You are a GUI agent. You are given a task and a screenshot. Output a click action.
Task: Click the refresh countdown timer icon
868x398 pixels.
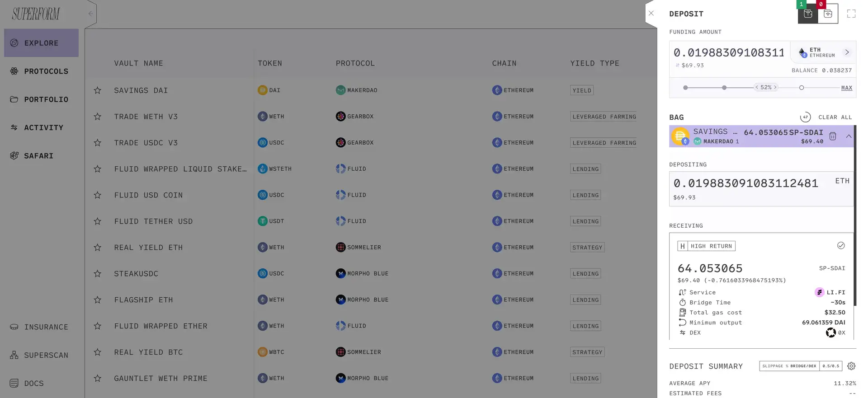(805, 117)
